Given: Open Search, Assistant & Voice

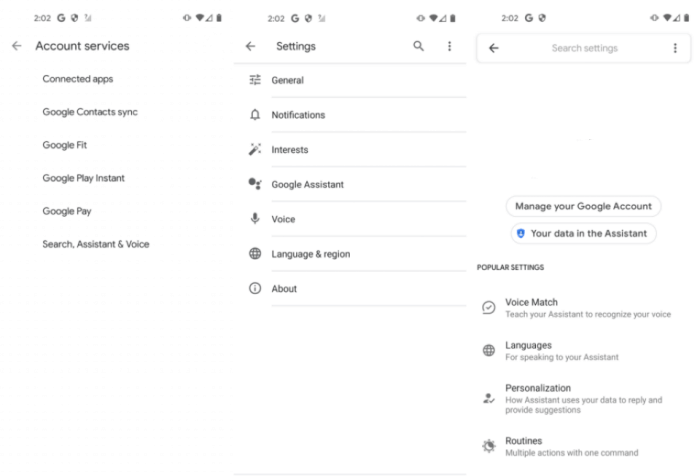Looking at the screenshot, I should 96,244.
